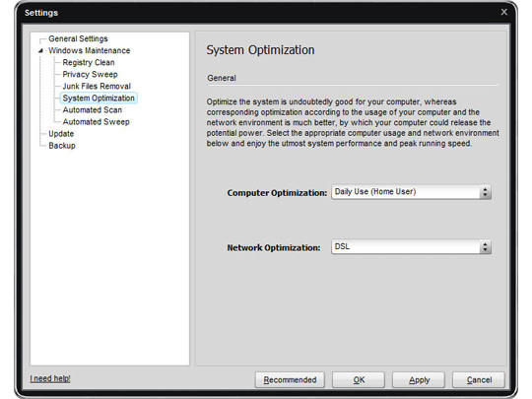Click the Network Optimization: label

pyautogui.click(x=274, y=247)
